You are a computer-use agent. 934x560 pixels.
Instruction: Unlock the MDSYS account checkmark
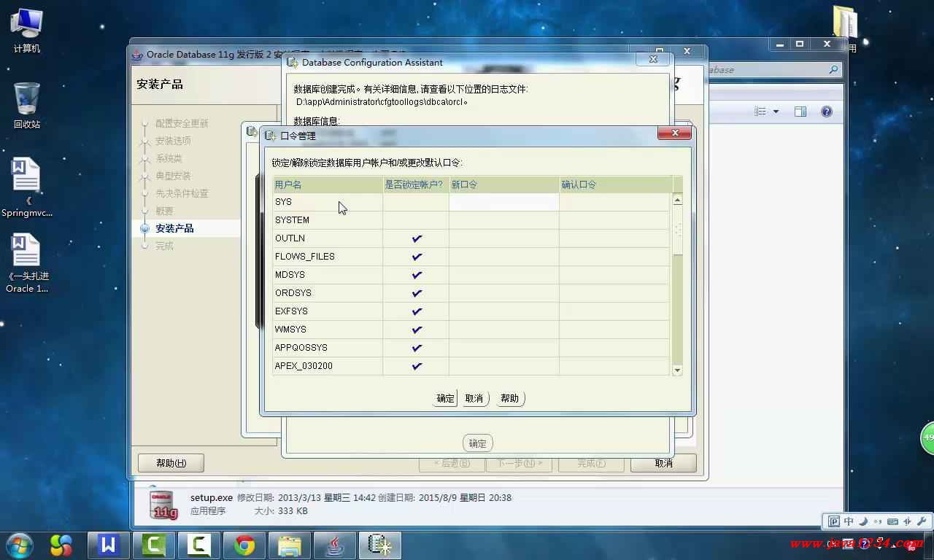(x=417, y=275)
